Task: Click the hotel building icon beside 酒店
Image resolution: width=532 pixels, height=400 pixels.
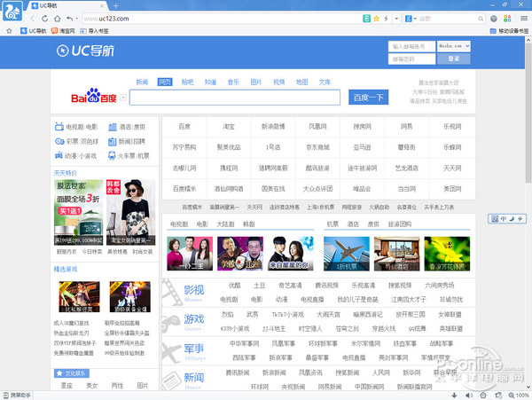Action: pyautogui.click(x=113, y=127)
